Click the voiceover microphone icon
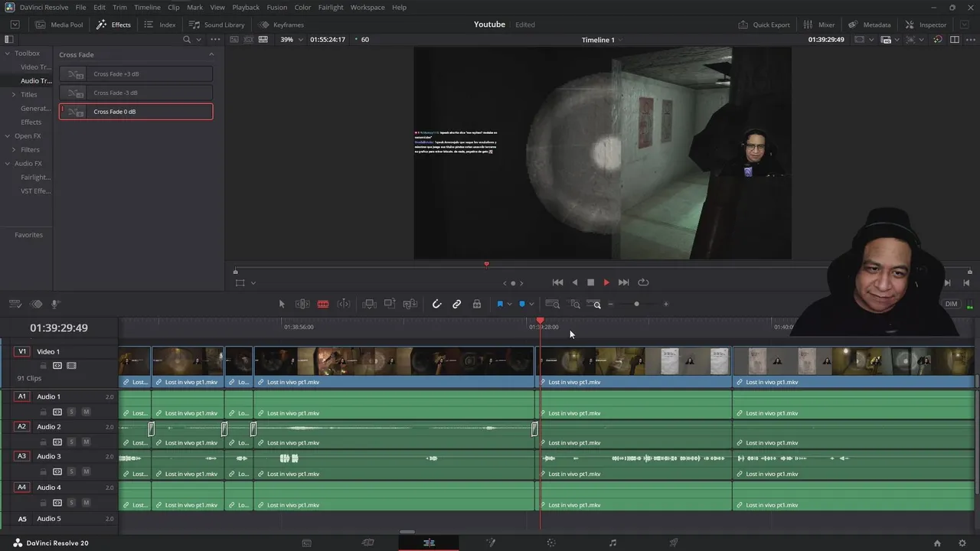Image resolution: width=980 pixels, height=551 pixels. tap(55, 304)
